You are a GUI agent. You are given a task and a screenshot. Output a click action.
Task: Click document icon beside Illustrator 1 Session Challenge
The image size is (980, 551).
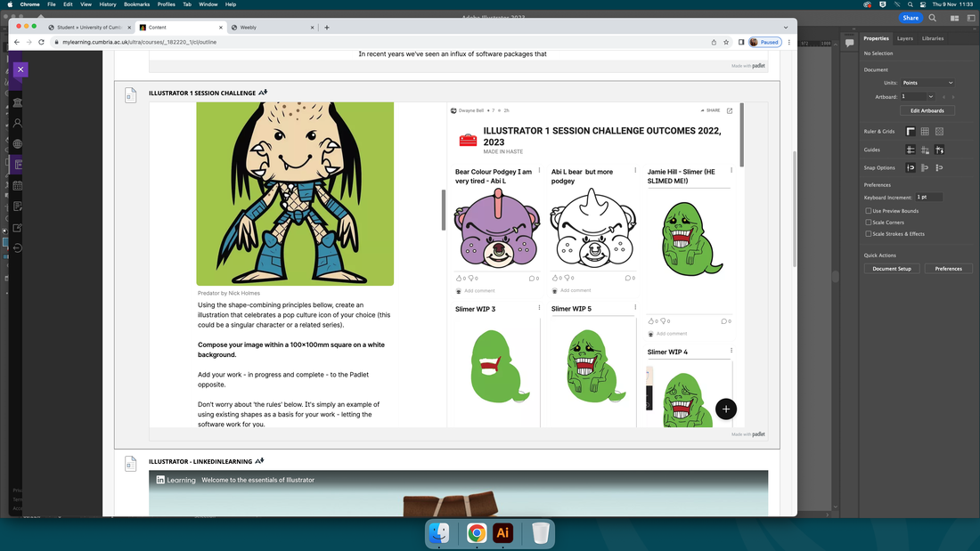[130, 95]
